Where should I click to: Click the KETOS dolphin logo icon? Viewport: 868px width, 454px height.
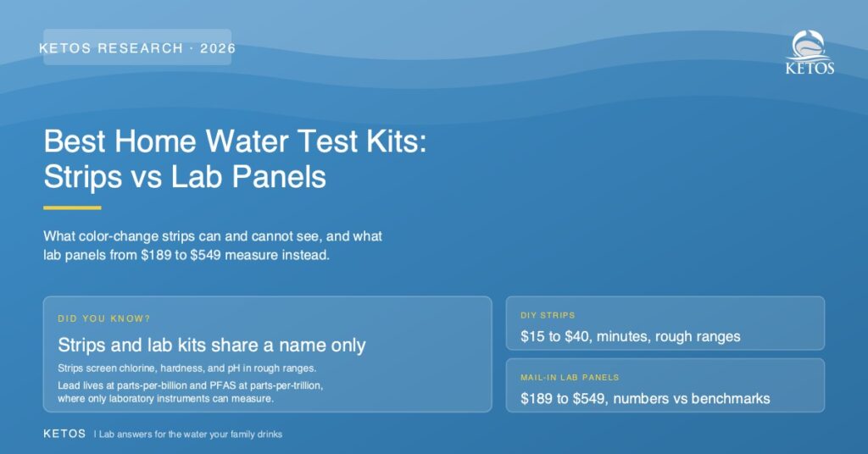pyautogui.click(x=810, y=46)
